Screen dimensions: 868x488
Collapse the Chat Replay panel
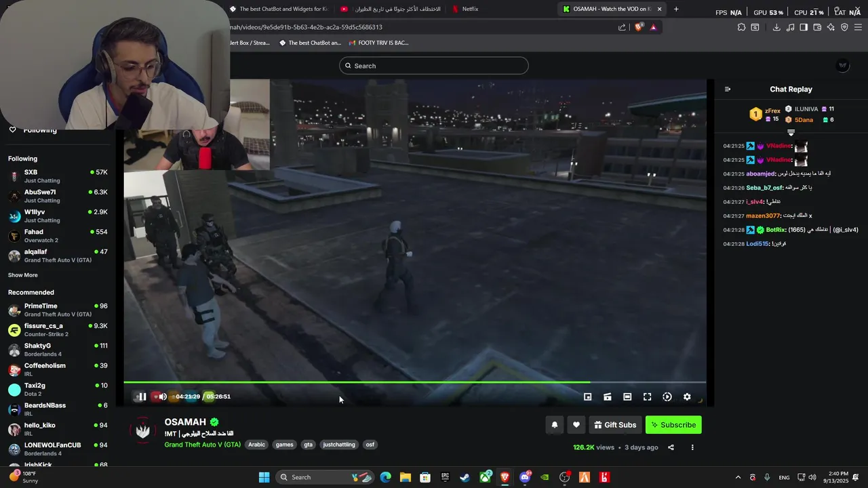(728, 89)
